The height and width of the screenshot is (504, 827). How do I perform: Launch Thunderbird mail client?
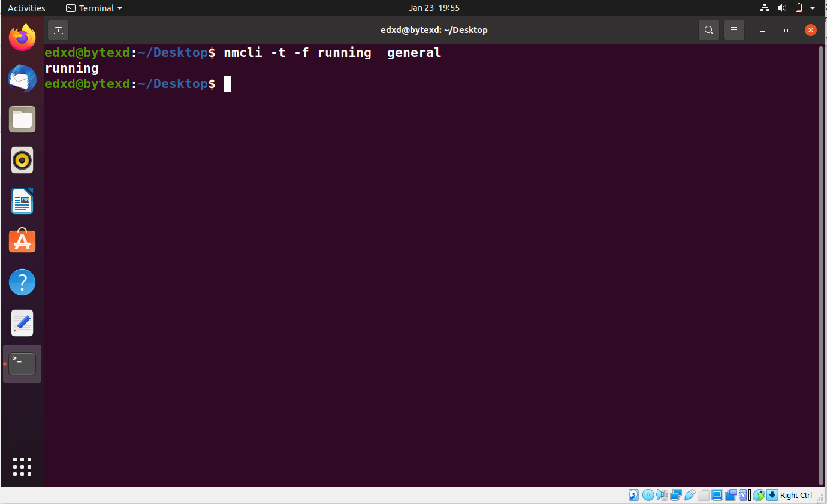click(22, 79)
